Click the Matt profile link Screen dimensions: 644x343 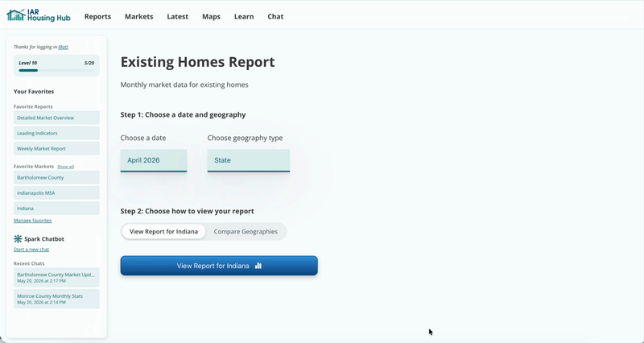coord(64,47)
